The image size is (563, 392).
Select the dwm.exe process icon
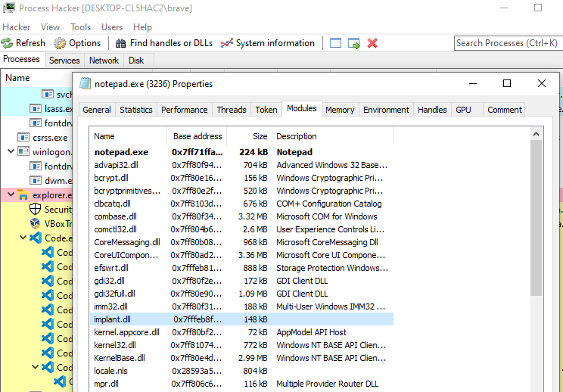35,181
